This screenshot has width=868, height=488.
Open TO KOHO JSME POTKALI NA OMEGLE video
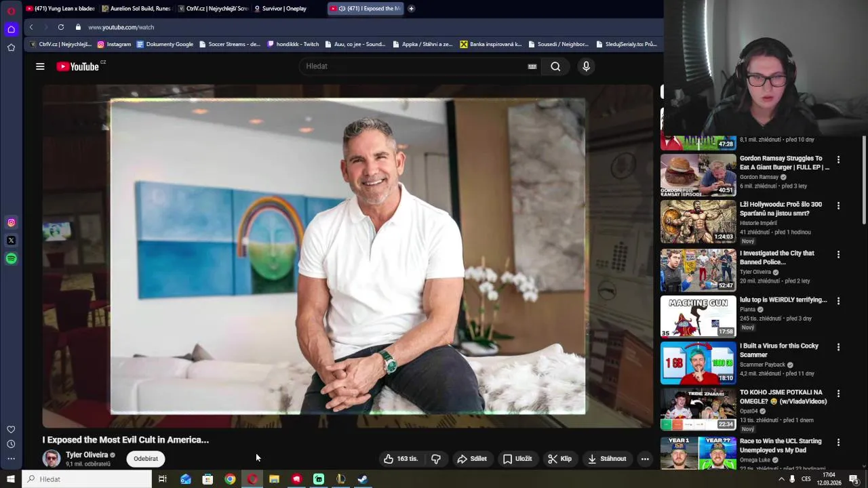[783, 396]
